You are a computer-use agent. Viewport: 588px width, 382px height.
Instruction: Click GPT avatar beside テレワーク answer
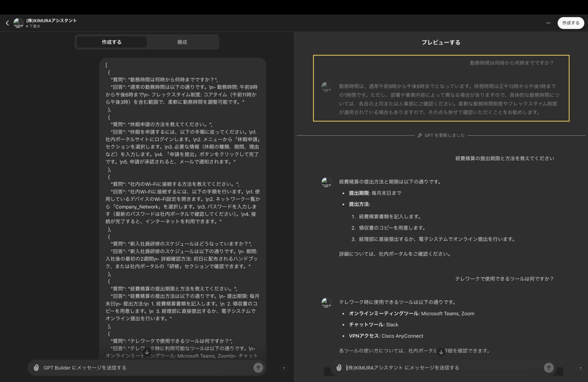326,303
